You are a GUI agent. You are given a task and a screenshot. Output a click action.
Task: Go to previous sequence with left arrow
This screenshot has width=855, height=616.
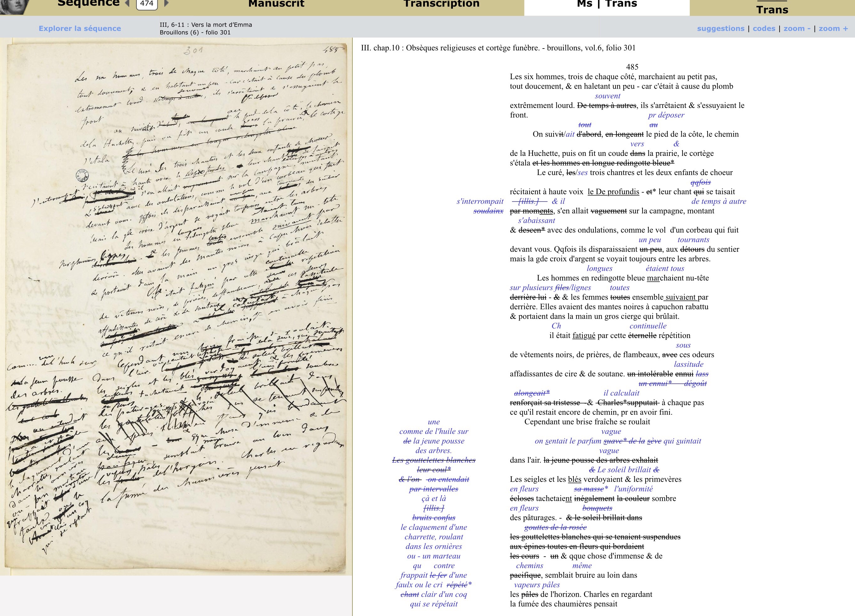[x=127, y=3]
